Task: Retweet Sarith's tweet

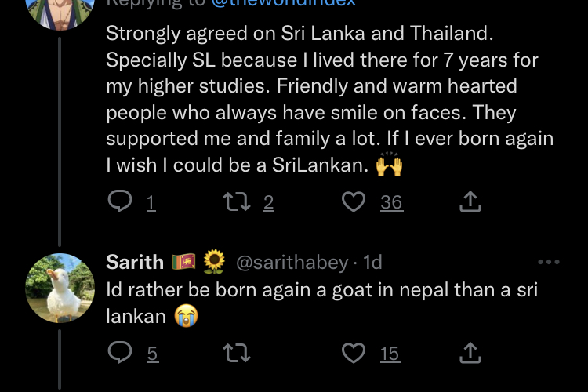Action: point(237,353)
